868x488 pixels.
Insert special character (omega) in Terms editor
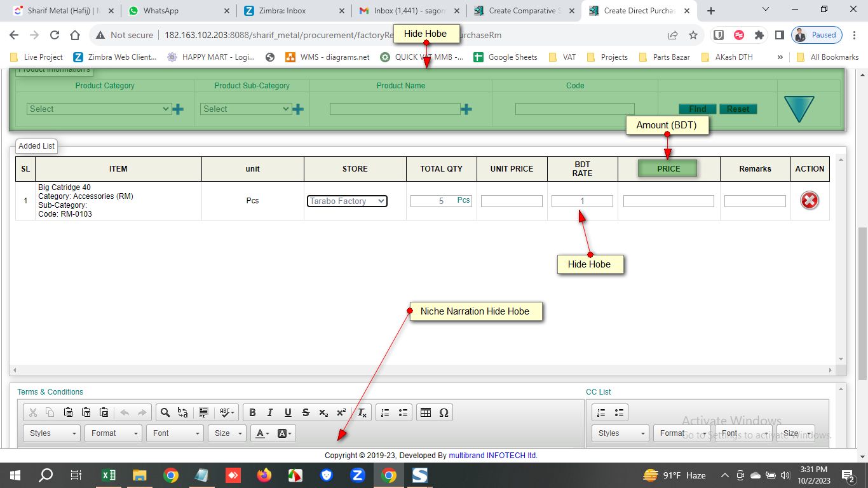tap(444, 412)
